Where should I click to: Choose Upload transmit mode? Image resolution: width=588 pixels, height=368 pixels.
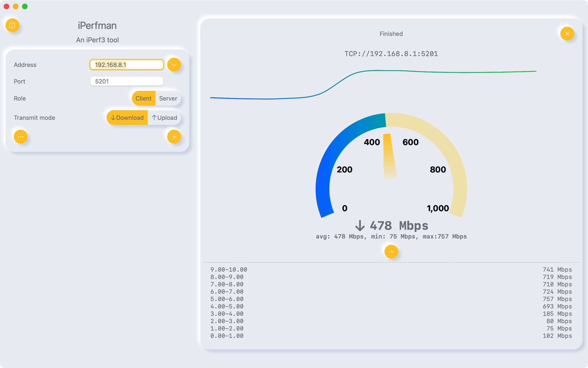pos(164,118)
